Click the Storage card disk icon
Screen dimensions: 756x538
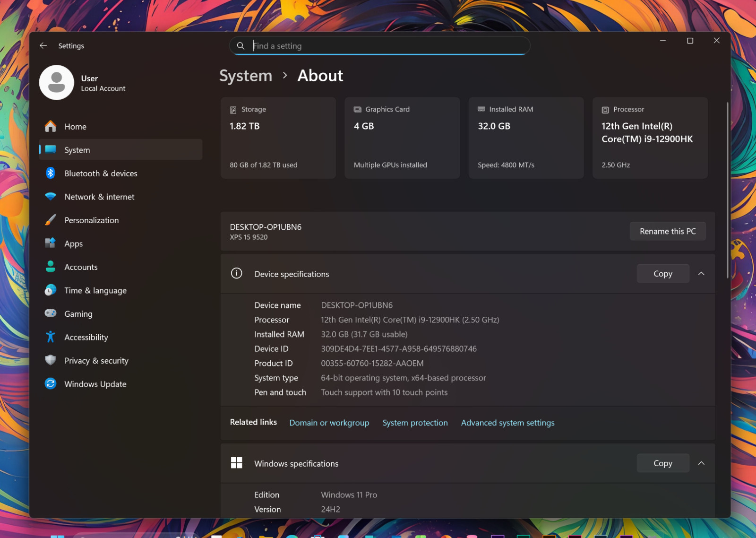coord(233,110)
